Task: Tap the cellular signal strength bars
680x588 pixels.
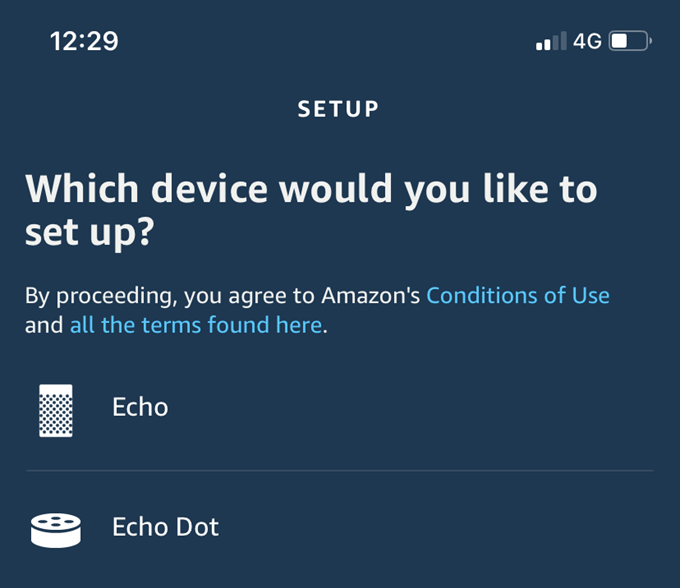Action: tap(551, 42)
